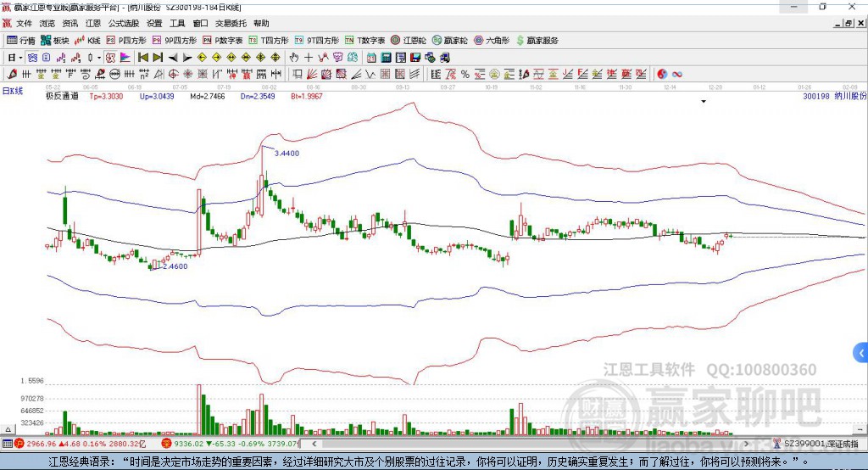The width and height of the screenshot is (868, 470).
Task: Open the 资讯 menu
Action: (x=70, y=23)
